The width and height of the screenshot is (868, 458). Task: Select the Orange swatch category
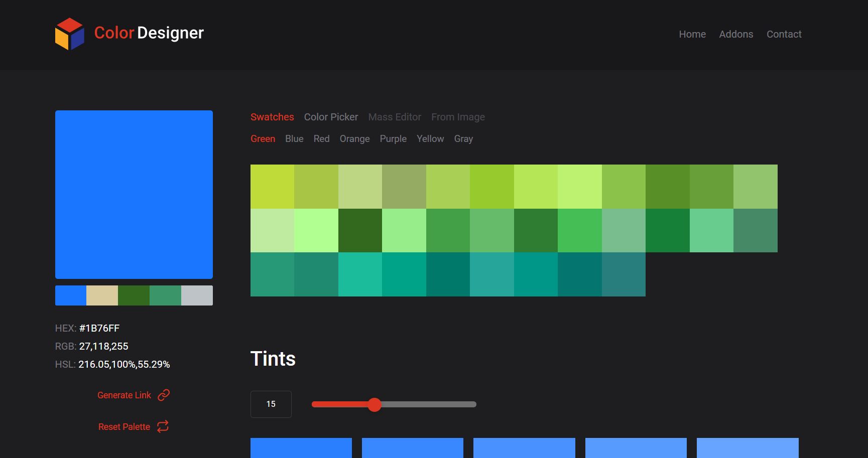point(354,139)
